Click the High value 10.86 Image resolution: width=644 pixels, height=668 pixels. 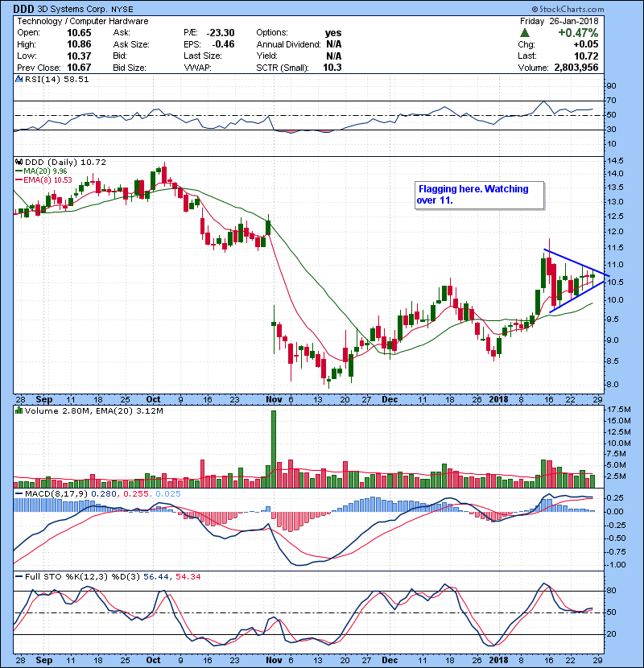pyautogui.click(x=79, y=44)
